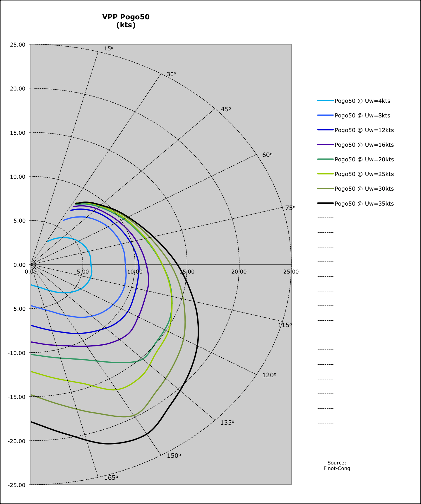Screen dimensions: 421x504
Task: Click the y-axis value -10.00
Action: pyautogui.click(x=17, y=353)
